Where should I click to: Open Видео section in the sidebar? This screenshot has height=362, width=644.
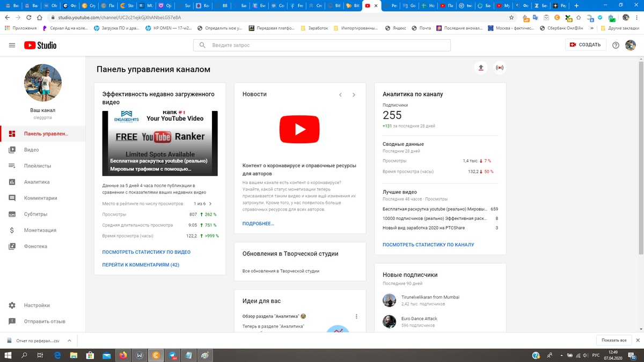click(x=42, y=150)
